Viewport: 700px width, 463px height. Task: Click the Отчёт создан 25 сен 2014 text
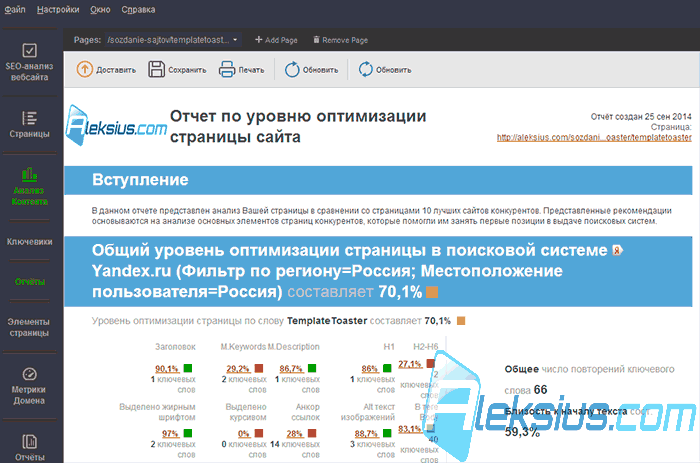click(x=641, y=117)
